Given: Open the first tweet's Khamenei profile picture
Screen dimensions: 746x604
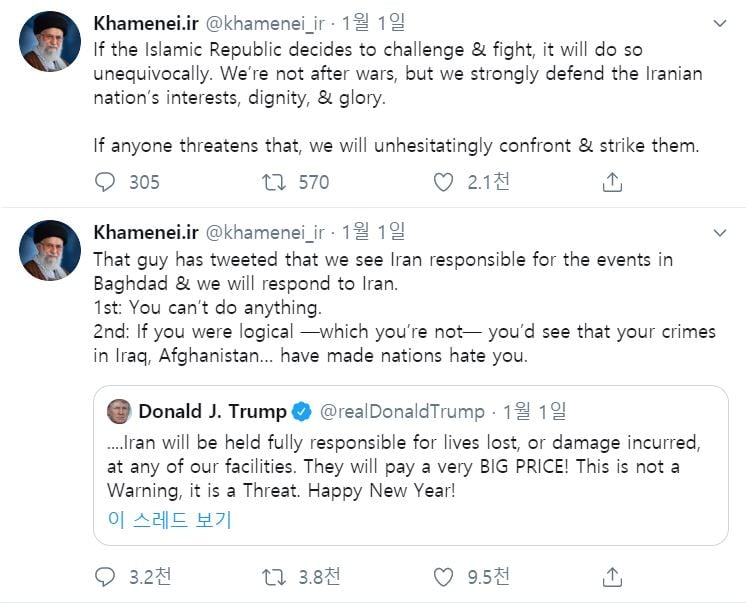Looking at the screenshot, I should [50, 42].
